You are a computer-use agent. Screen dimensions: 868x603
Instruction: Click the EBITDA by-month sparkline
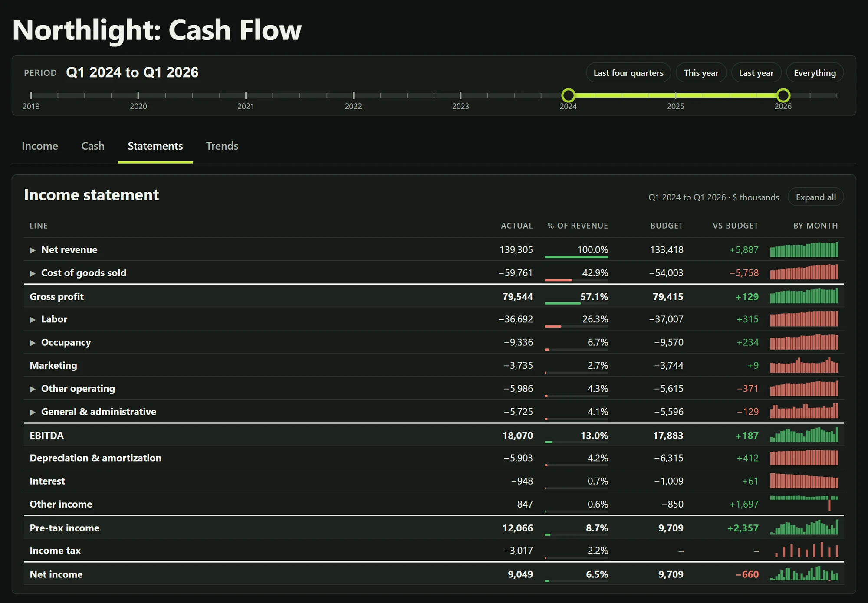[804, 435]
